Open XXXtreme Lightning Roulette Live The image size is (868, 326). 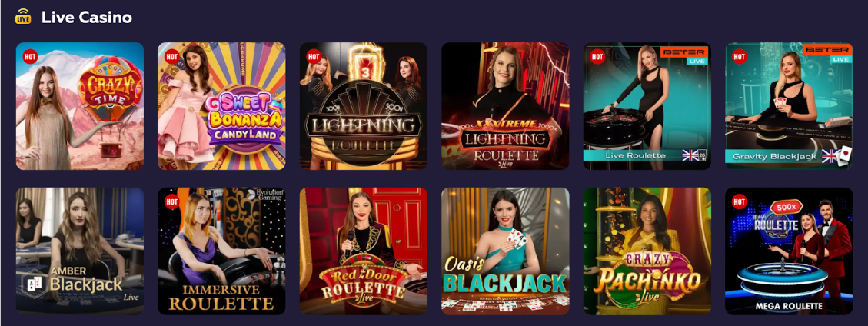tap(505, 106)
